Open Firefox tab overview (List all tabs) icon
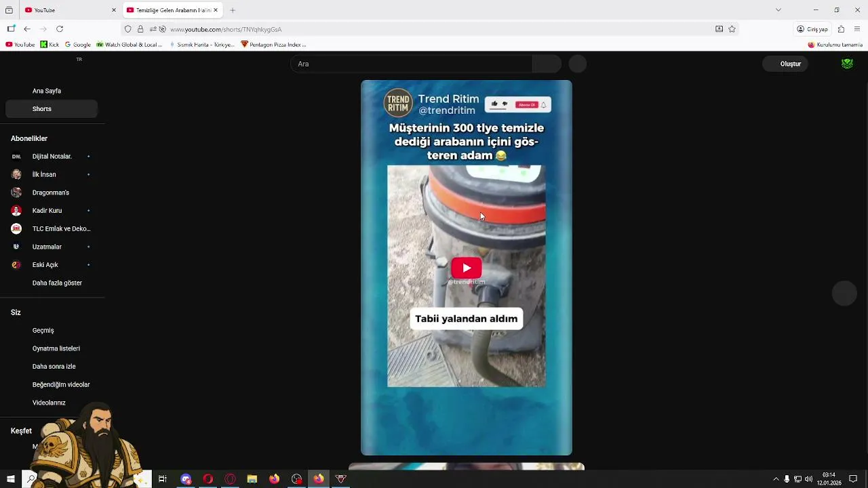Screen dimensions: 868x488 click(9, 10)
